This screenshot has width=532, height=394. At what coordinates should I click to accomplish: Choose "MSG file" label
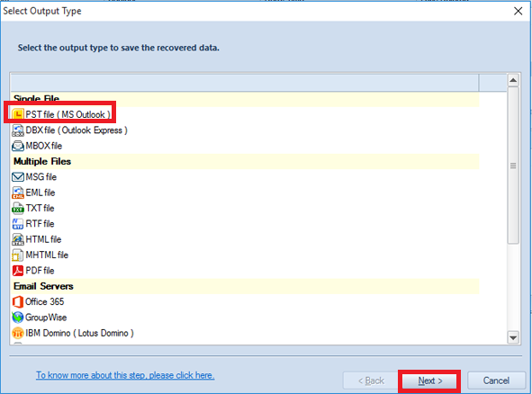(41, 177)
